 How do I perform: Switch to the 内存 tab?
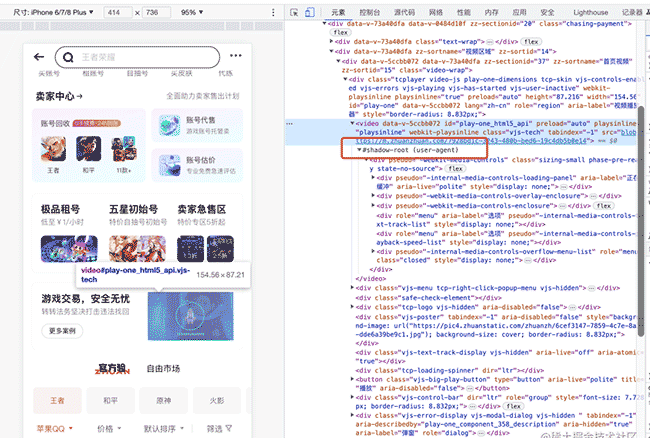[x=491, y=12]
